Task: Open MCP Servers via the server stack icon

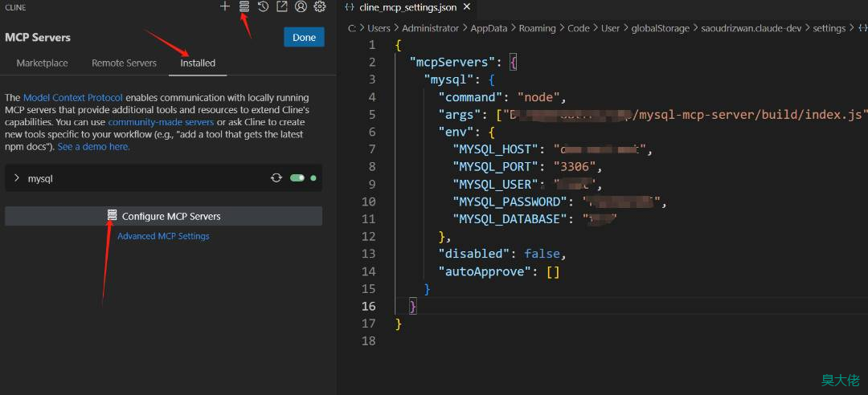Action: (244, 6)
